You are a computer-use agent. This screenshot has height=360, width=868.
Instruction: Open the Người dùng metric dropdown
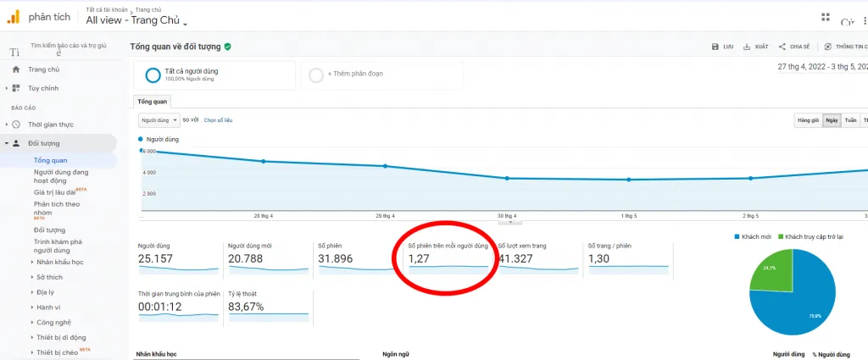click(x=159, y=120)
